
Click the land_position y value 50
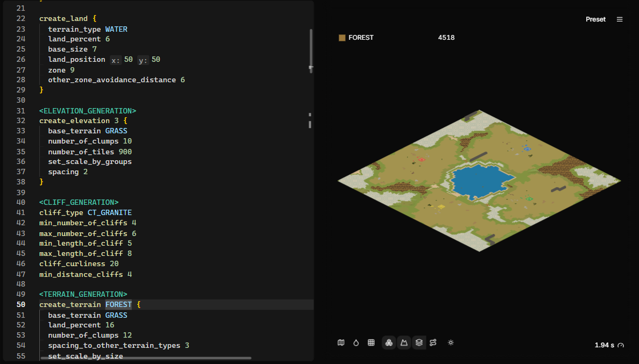point(156,60)
